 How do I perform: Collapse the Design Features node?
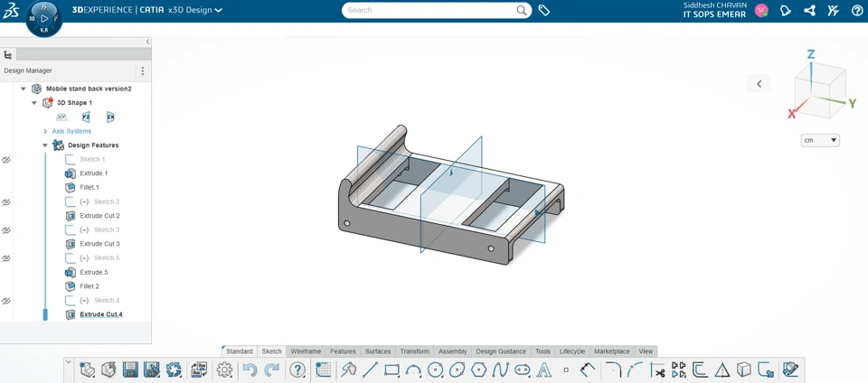45,145
